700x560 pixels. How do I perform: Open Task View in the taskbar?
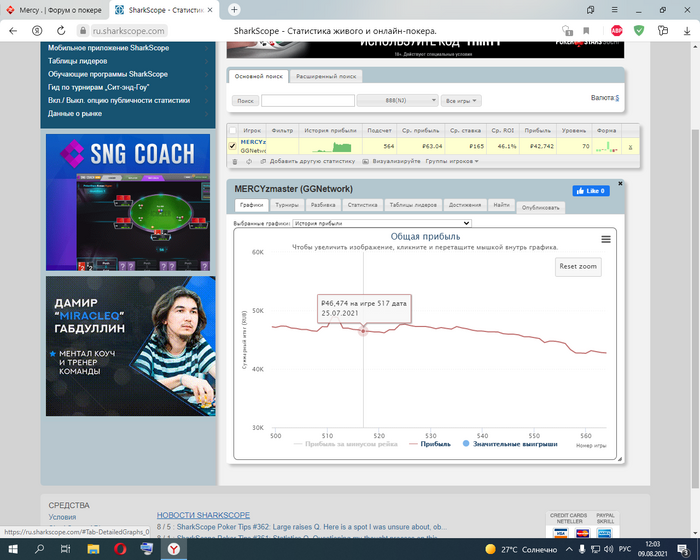66,549
